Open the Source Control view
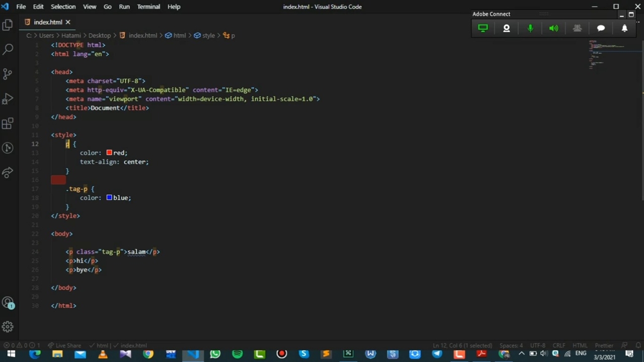 (x=8, y=74)
